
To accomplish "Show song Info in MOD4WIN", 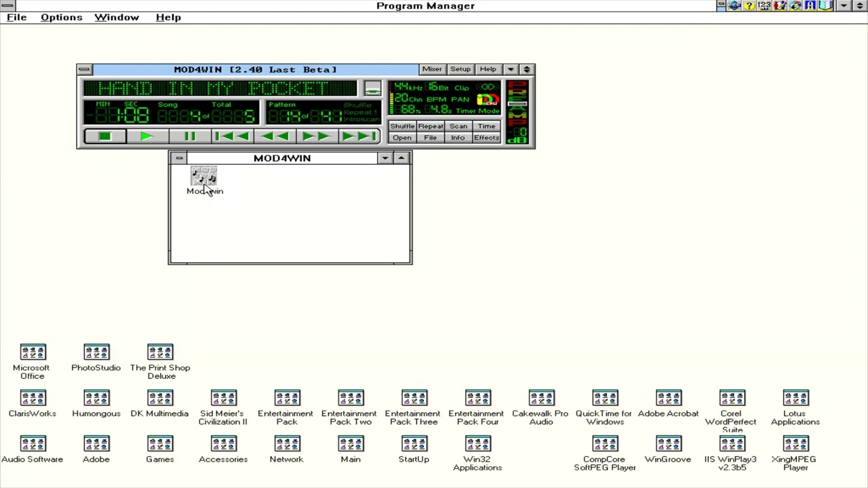I will pyautogui.click(x=458, y=138).
